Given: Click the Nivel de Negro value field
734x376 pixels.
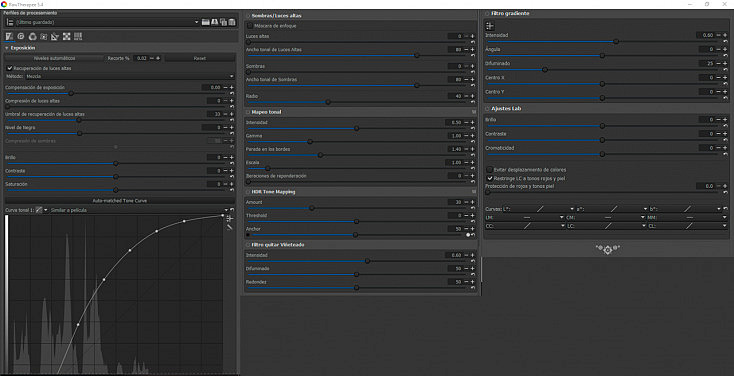Looking at the screenshot, I should click(x=212, y=127).
